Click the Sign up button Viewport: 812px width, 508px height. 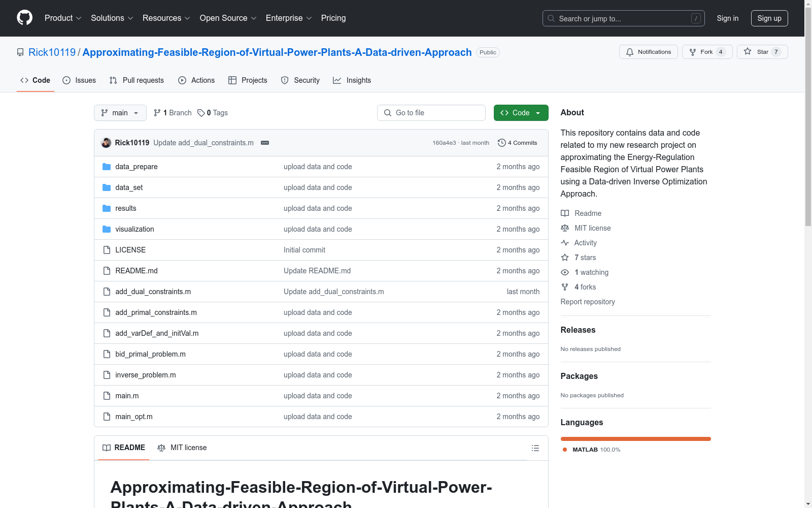coord(769,18)
